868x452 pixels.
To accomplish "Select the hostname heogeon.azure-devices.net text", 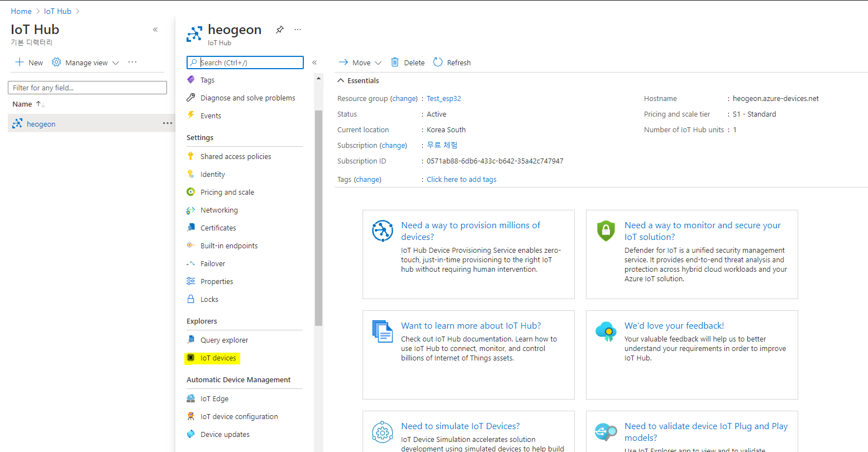I will click(x=776, y=98).
